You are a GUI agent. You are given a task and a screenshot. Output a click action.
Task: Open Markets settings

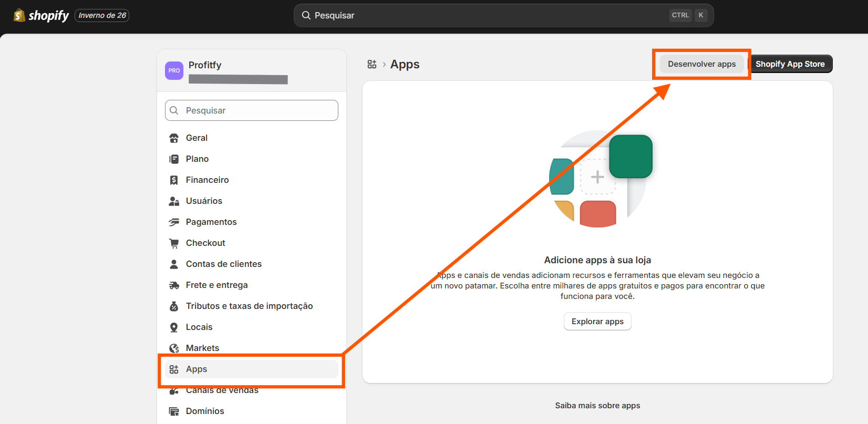coord(252,348)
